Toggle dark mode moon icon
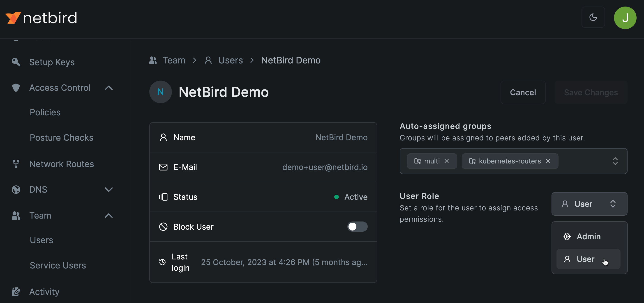The width and height of the screenshot is (644, 303). [x=593, y=17]
